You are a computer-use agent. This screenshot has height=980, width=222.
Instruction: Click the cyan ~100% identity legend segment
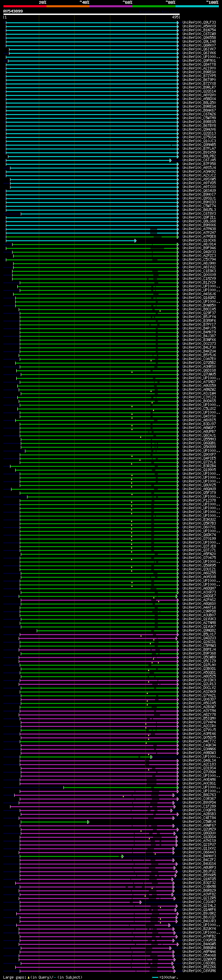click(197, 6)
